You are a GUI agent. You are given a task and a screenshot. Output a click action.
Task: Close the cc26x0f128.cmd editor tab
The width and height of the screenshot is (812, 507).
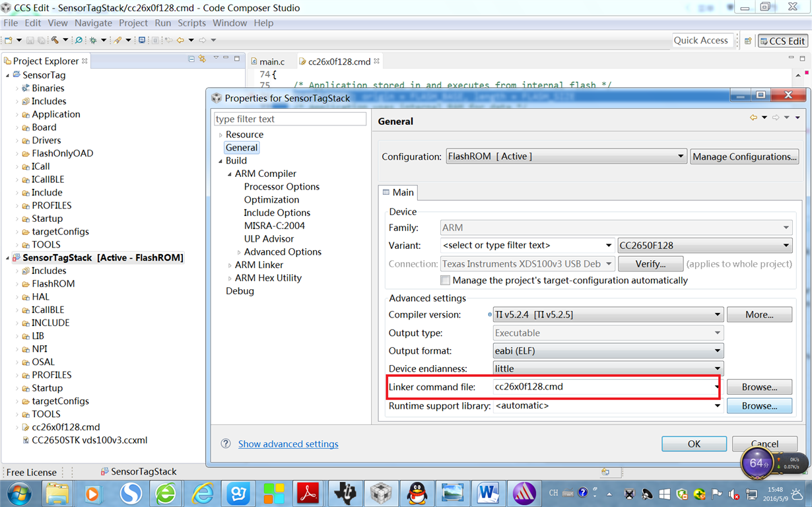(x=377, y=61)
